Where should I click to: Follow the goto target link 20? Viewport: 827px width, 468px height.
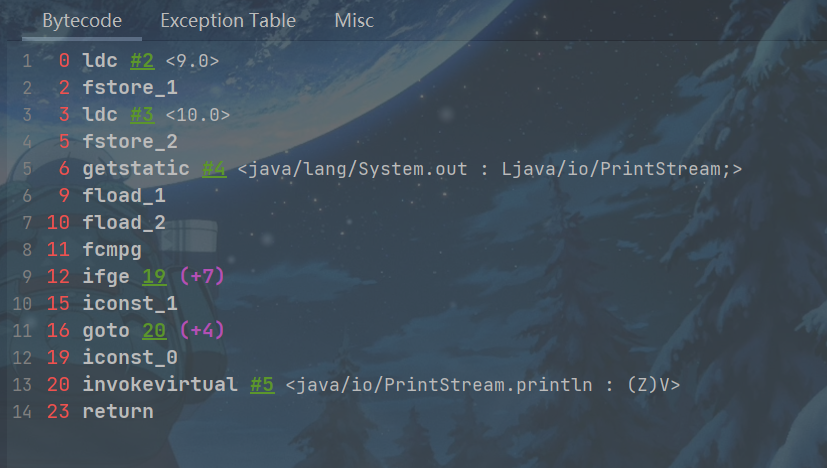(154, 331)
